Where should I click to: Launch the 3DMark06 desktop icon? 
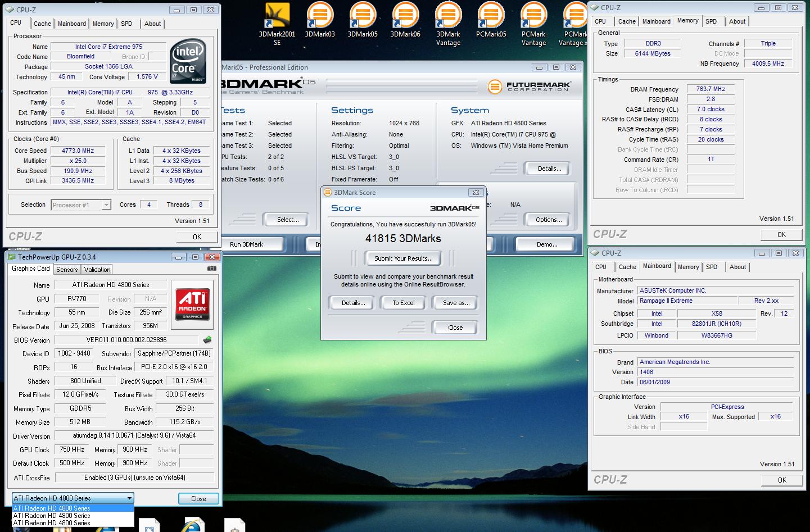tap(405, 20)
